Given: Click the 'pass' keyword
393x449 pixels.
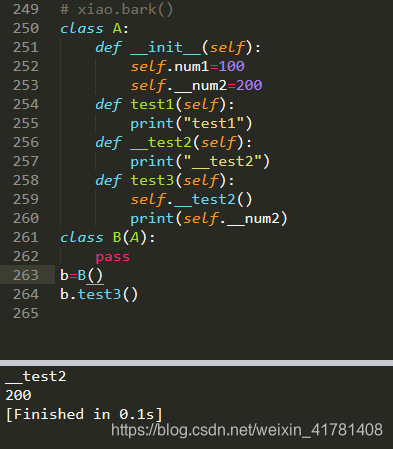Looking at the screenshot, I should pos(113,256).
